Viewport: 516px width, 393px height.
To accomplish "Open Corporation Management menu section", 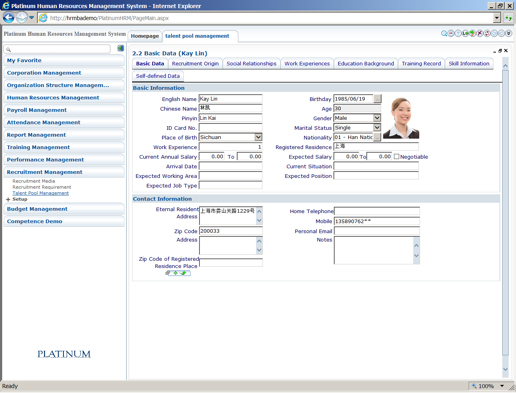I will (x=64, y=73).
